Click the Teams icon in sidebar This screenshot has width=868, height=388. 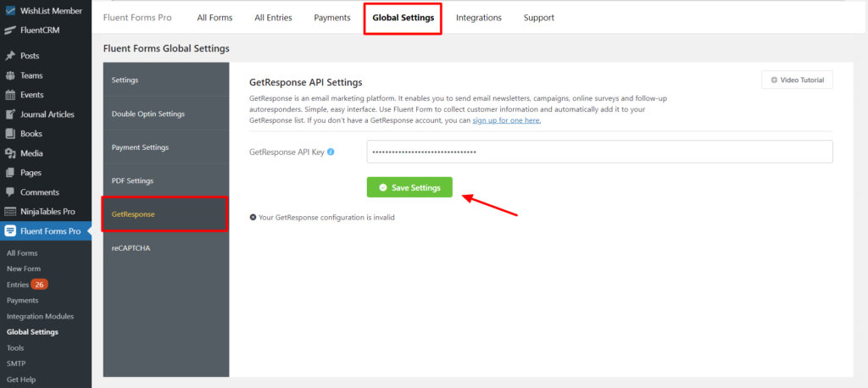click(x=10, y=75)
